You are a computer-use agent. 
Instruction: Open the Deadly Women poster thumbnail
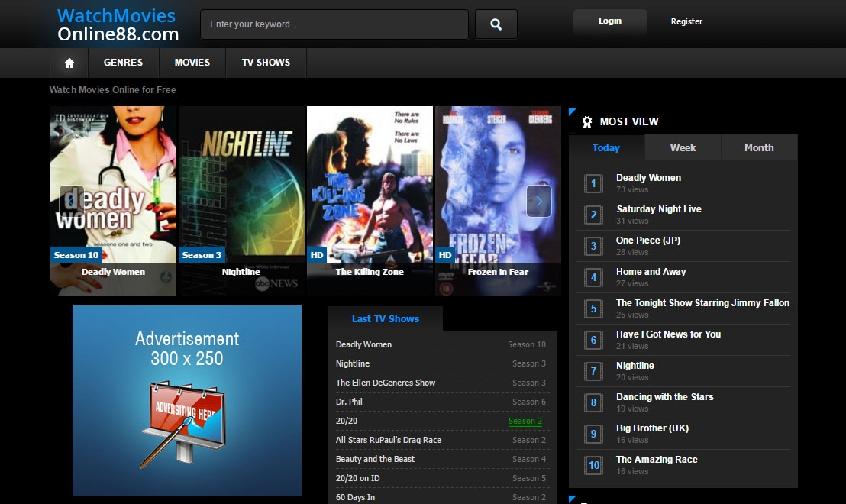[113, 201]
